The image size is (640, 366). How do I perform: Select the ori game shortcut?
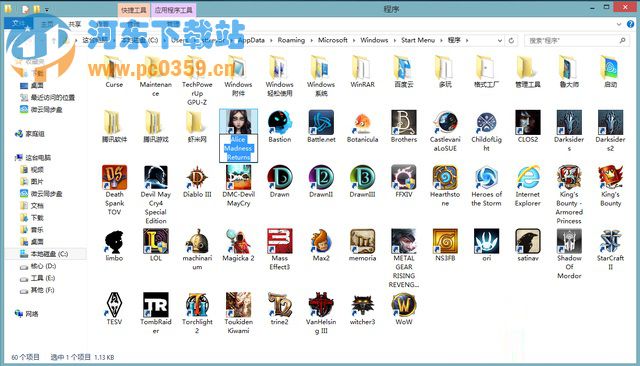(487, 241)
